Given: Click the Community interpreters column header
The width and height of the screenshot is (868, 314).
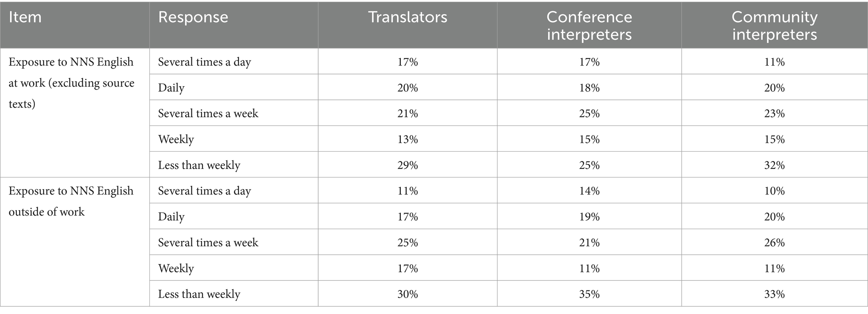Looking at the screenshot, I should (774, 24).
